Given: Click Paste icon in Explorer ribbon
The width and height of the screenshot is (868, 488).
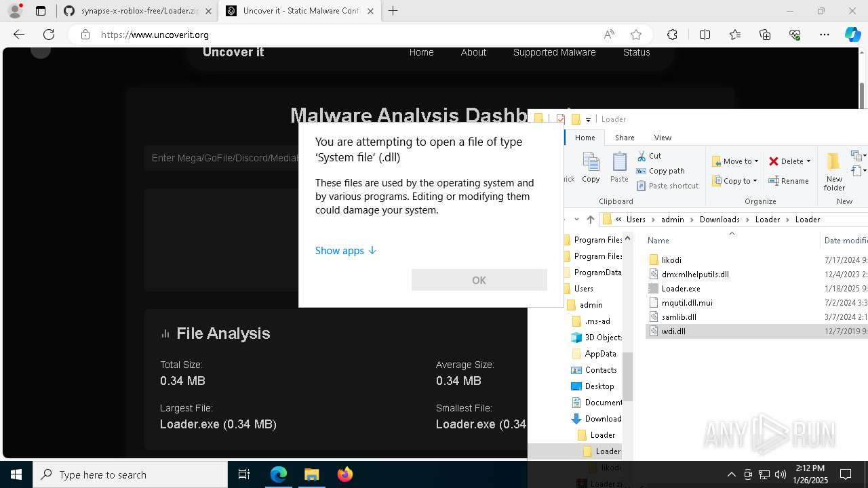Looking at the screenshot, I should coord(619,167).
